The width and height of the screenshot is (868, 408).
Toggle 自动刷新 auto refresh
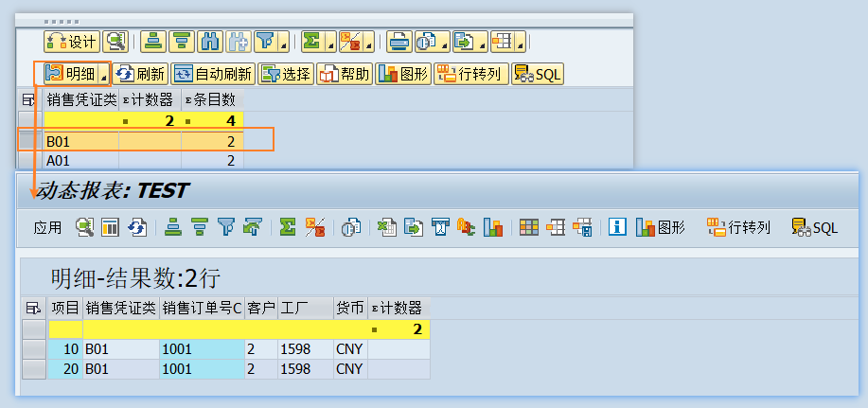(x=213, y=74)
